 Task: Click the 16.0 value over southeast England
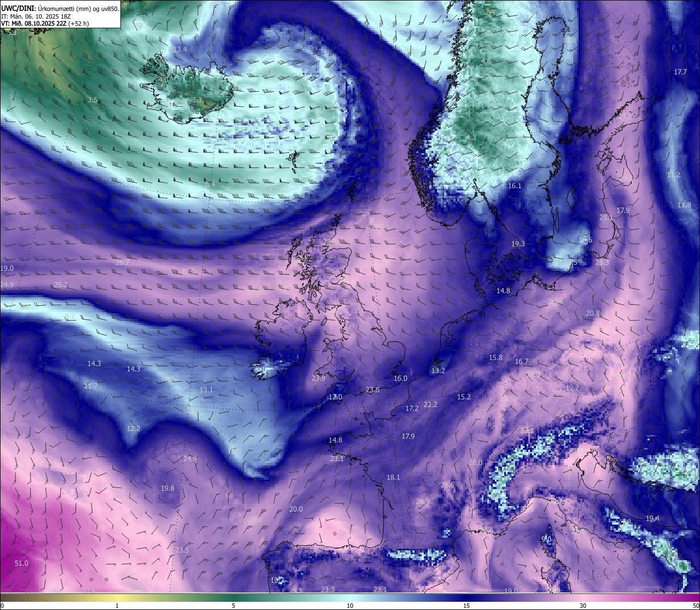400,379
